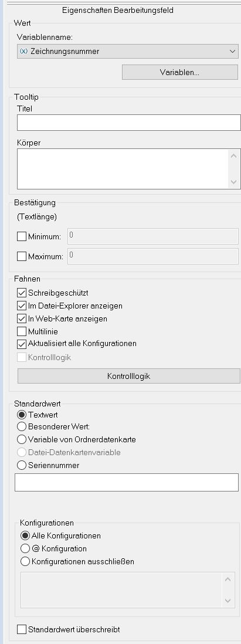Screen dimensions: 241x644
Task: Click the default value text field
Action: tap(127, 482)
